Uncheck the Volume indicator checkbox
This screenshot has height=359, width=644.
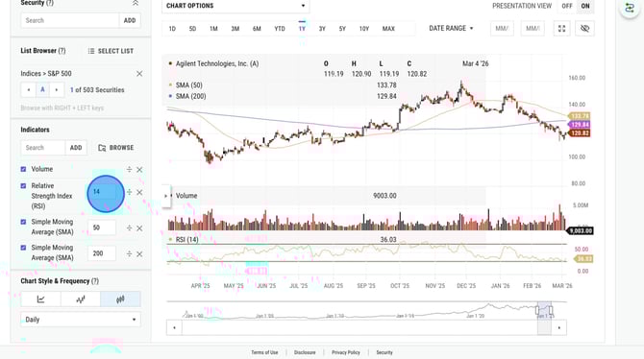(23, 169)
